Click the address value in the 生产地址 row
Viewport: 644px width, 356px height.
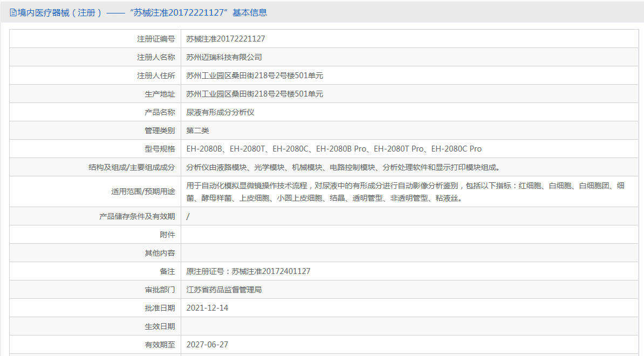[x=255, y=94]
